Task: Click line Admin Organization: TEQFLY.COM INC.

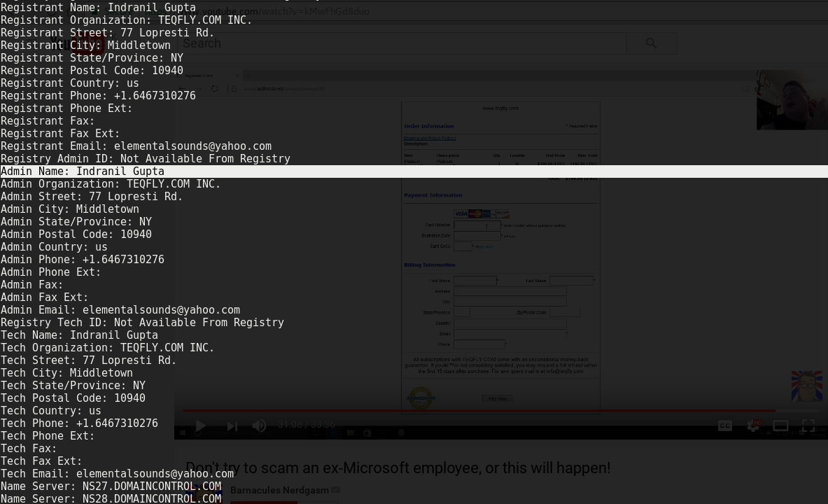Action: pos(111,184)
